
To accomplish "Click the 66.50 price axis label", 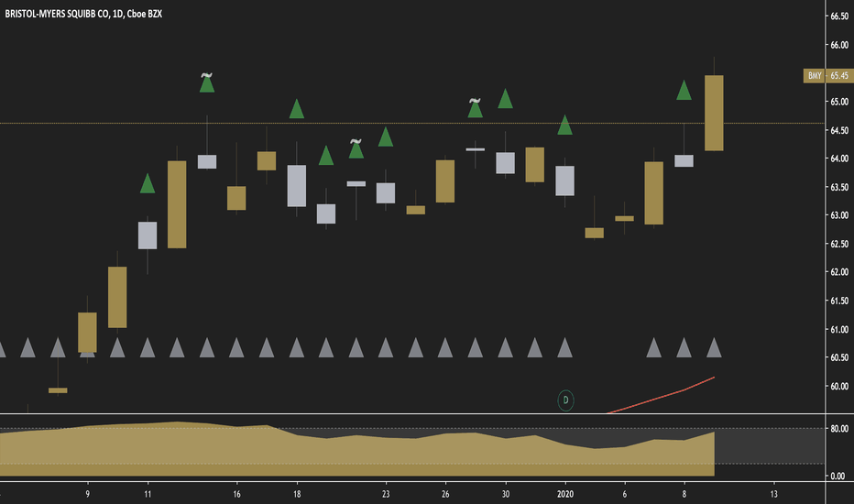I will coord(839,16).
